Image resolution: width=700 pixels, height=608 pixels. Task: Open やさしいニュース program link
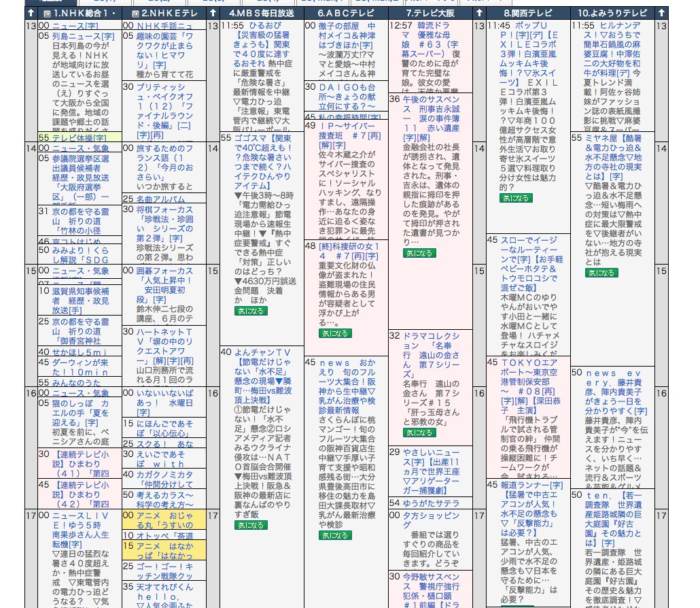[432, 471]
